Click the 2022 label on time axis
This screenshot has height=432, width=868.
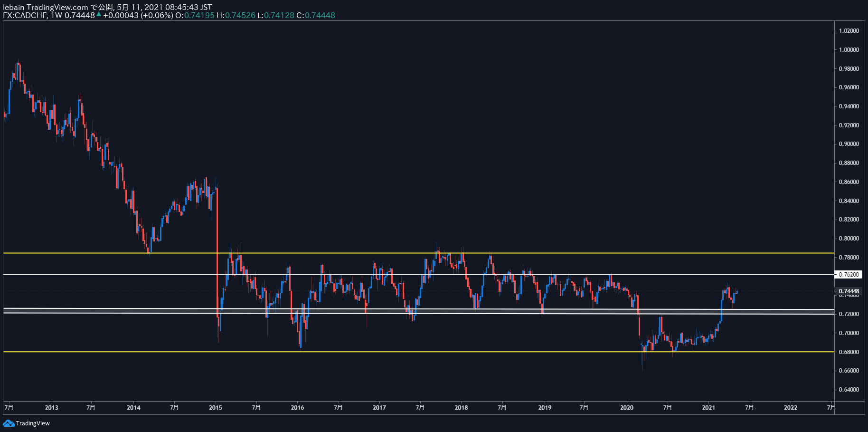tap(791, 407)
